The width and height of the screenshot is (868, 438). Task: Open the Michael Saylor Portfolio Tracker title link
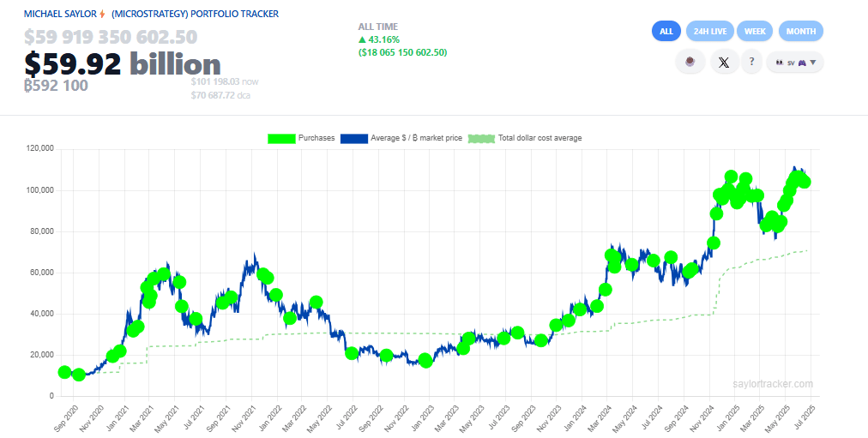[151, 14]
